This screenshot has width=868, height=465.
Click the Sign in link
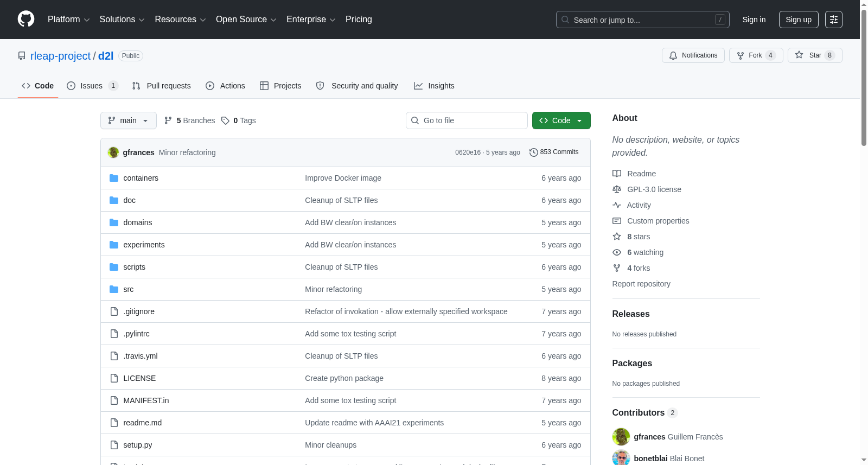coord(754,20)
